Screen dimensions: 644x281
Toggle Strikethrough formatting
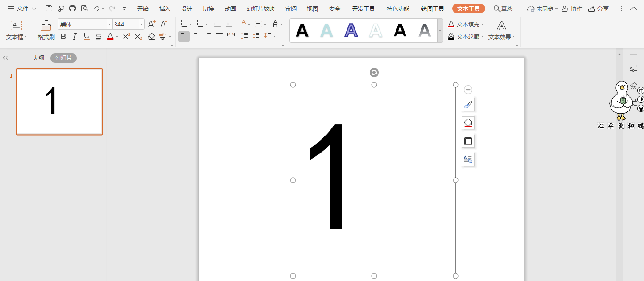pos(98,36)
